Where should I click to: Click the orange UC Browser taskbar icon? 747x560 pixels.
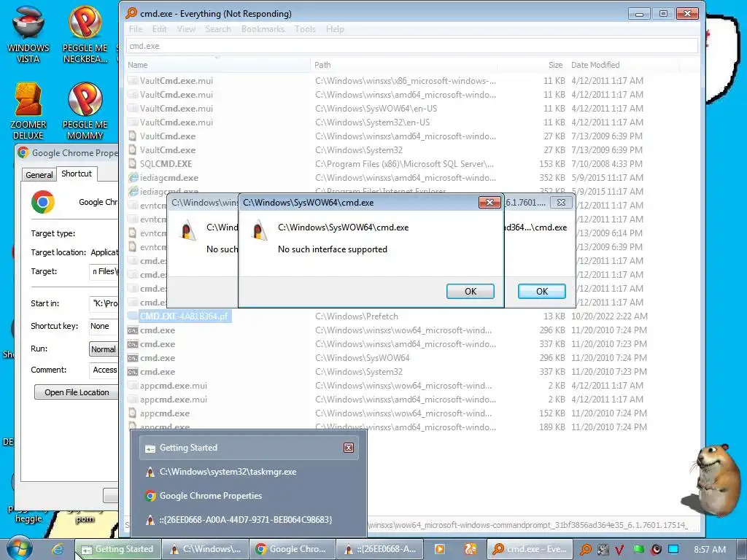coord(471,549)
